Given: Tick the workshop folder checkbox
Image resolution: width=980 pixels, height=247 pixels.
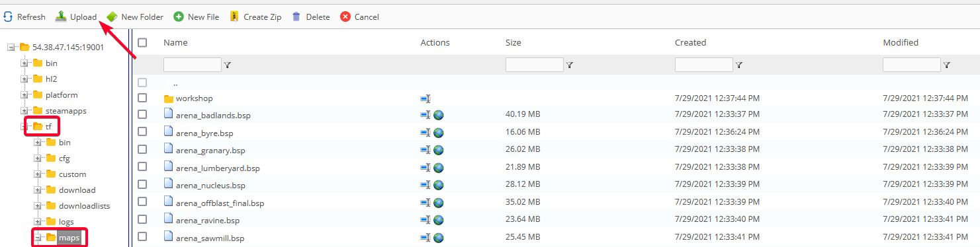Looking at the screenshot, I should pyautogui.click(x=142, y=98).
